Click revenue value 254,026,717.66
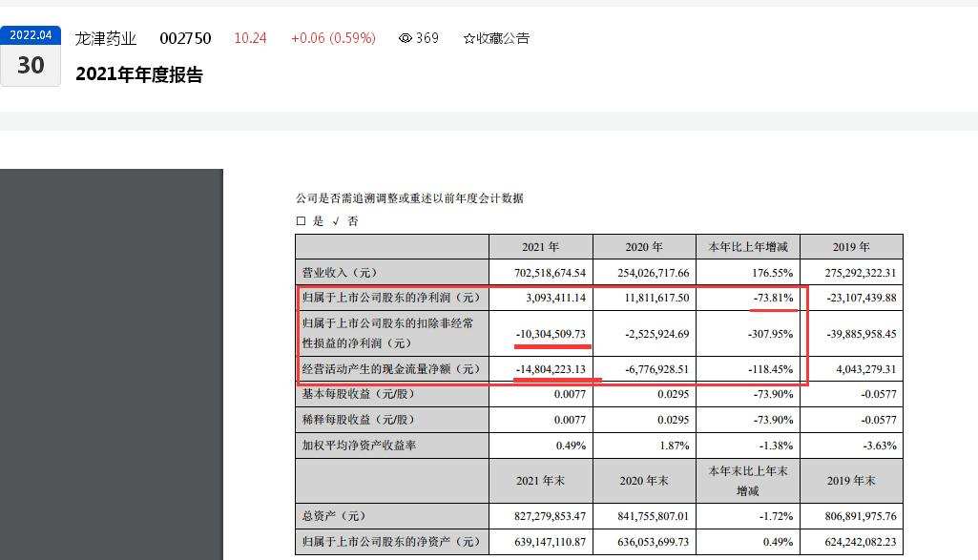The height and width of the screenshot is (560, 978). [653, 273]
